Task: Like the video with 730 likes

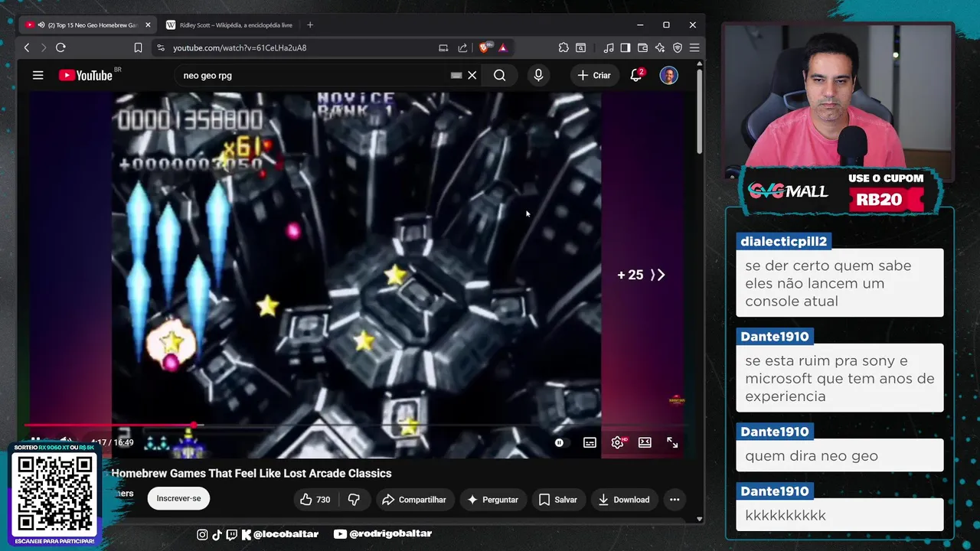Action: (315, 500)
